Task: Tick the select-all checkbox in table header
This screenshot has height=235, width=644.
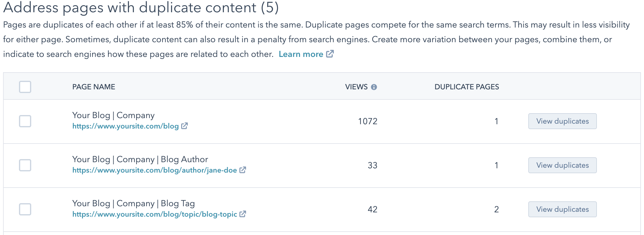Action: click(25, 87)
